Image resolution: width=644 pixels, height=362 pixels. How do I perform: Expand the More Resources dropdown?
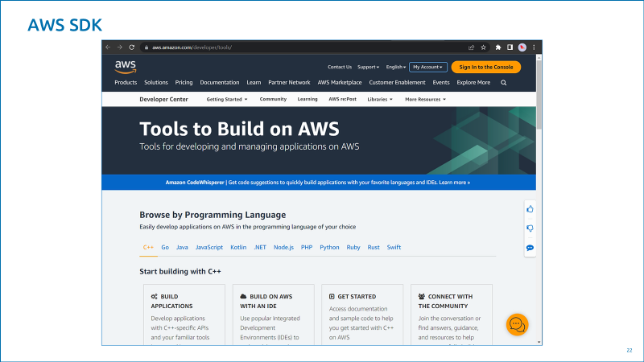point(425,99)
